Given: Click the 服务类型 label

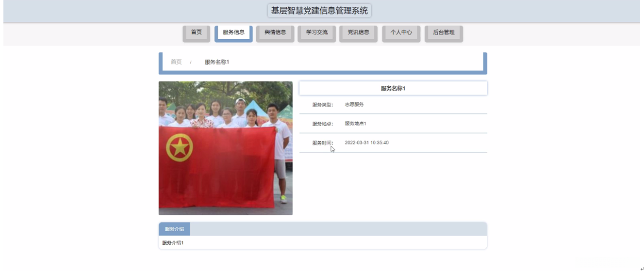Looking at the screenshot, I should (323, 105).
